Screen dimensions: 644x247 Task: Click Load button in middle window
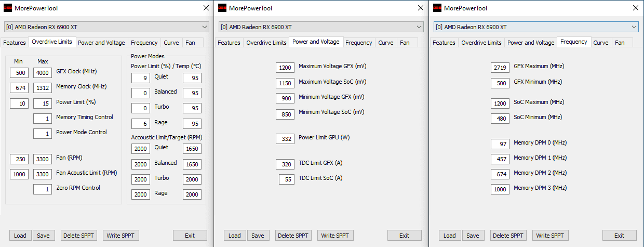click(x=235, y=236)
